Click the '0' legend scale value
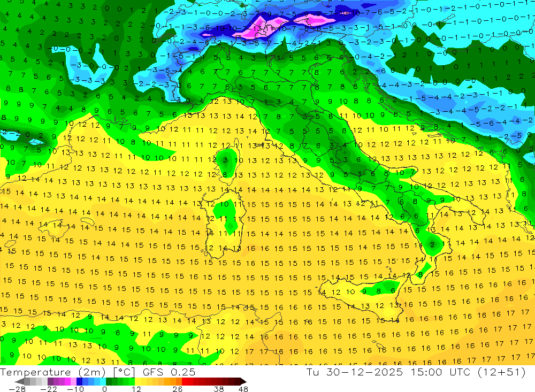Screen dimensions: 535x392 [x=105, y=389]
